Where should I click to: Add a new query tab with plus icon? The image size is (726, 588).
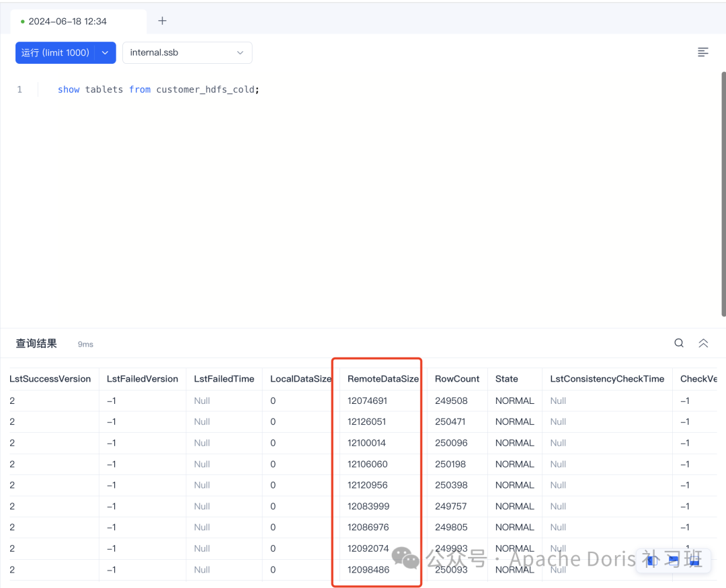point(162,21)
